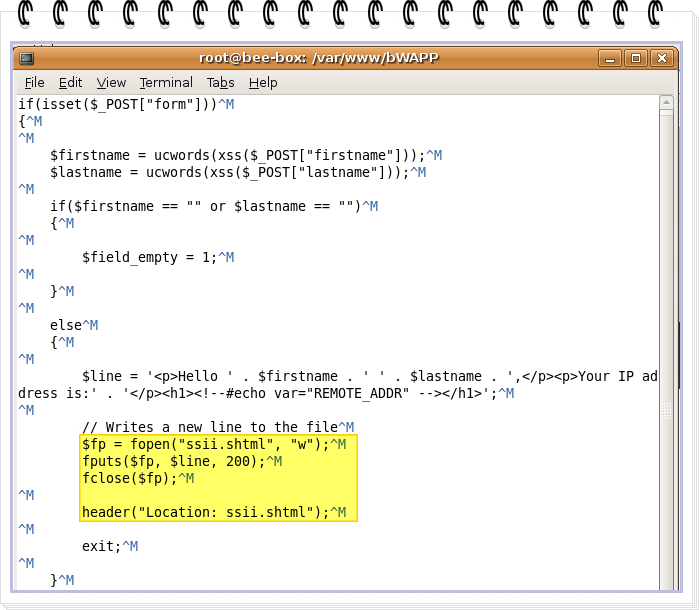This screenshot has height=610, width=699.
Task: Click the comment Writes a new line to the file
Action: pos(218,427)
